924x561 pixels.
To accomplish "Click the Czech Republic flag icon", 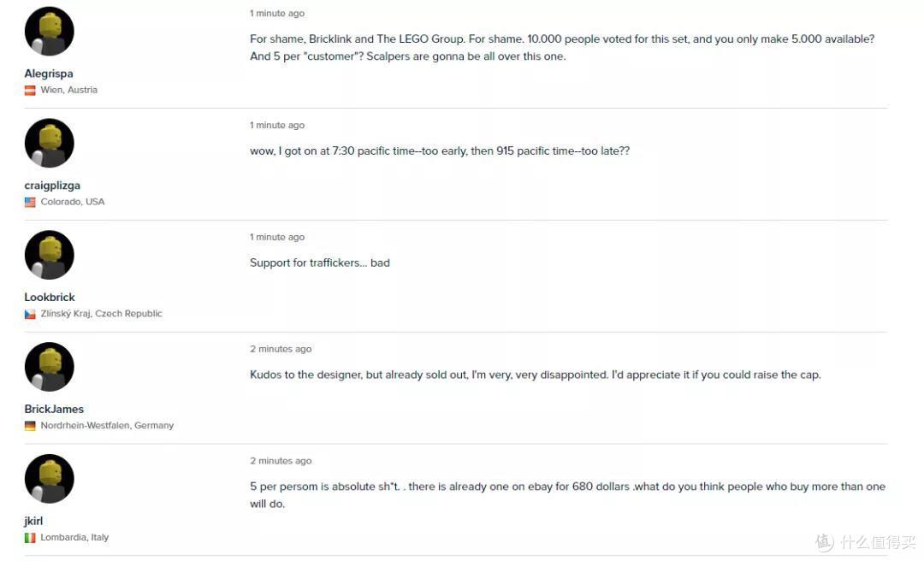I will tap(30, 314).
